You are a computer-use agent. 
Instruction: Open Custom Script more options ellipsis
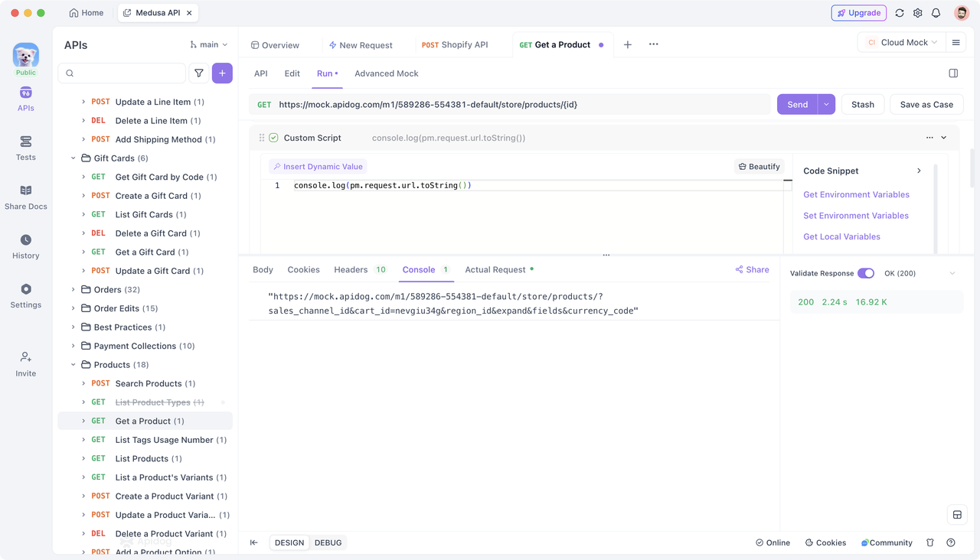(929, 138)
